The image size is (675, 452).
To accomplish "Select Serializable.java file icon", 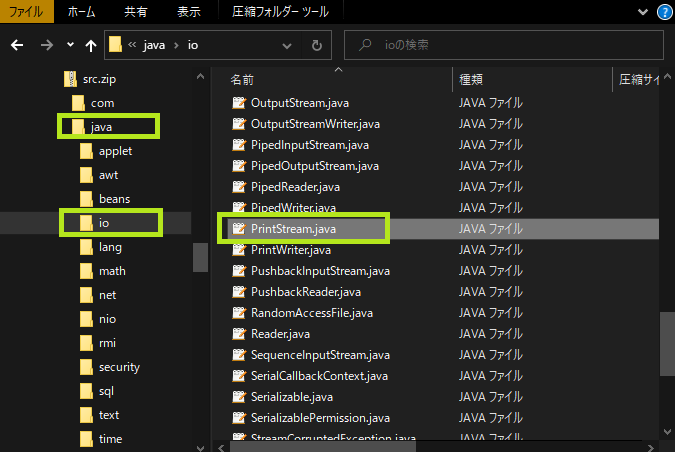I will click(239, 397).
